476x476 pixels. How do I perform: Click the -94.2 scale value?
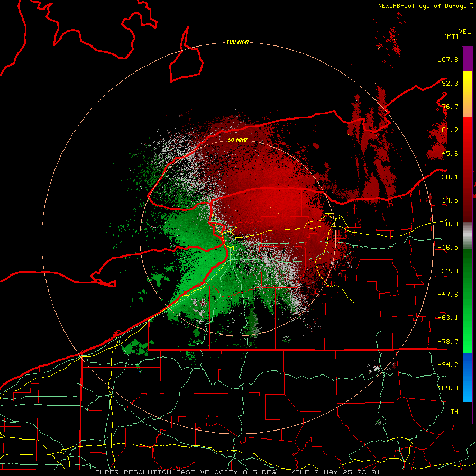coord(448,365)
